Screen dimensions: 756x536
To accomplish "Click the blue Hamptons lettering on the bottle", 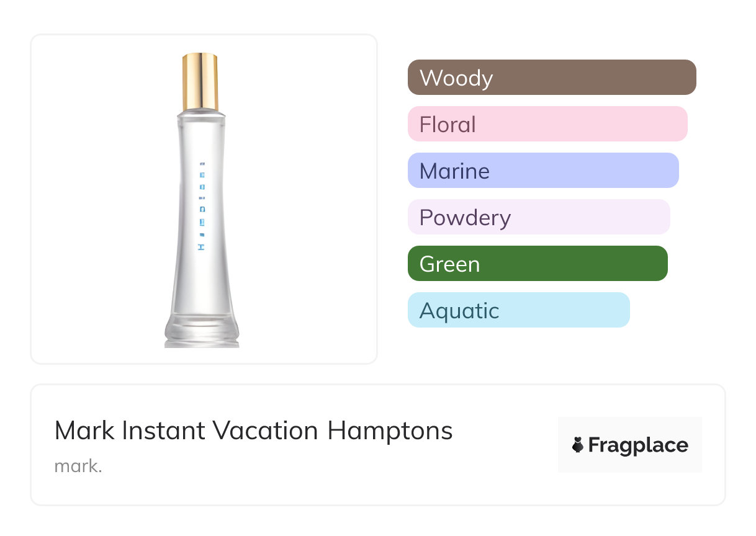I will coord(200,206).
